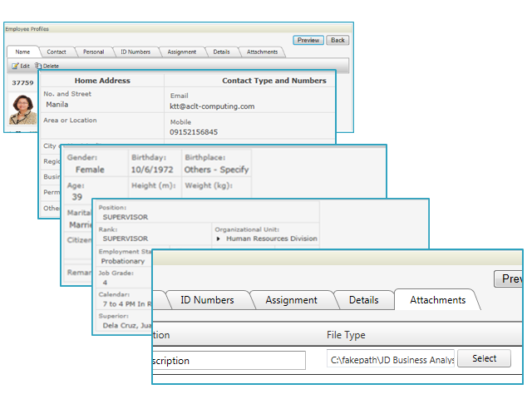Click the fakepath file path field
532x399 pixels.
click(x=391, y=359)
